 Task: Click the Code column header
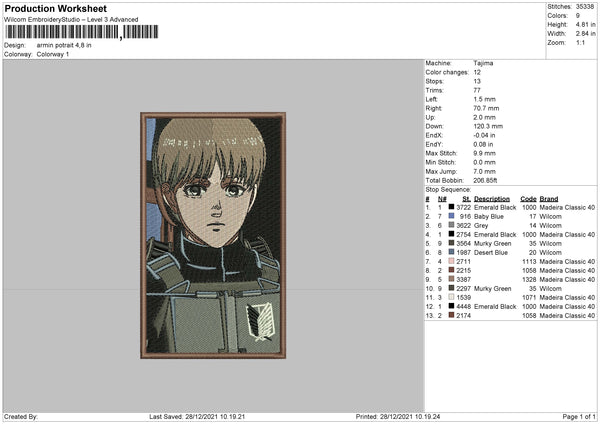[528, 199]
